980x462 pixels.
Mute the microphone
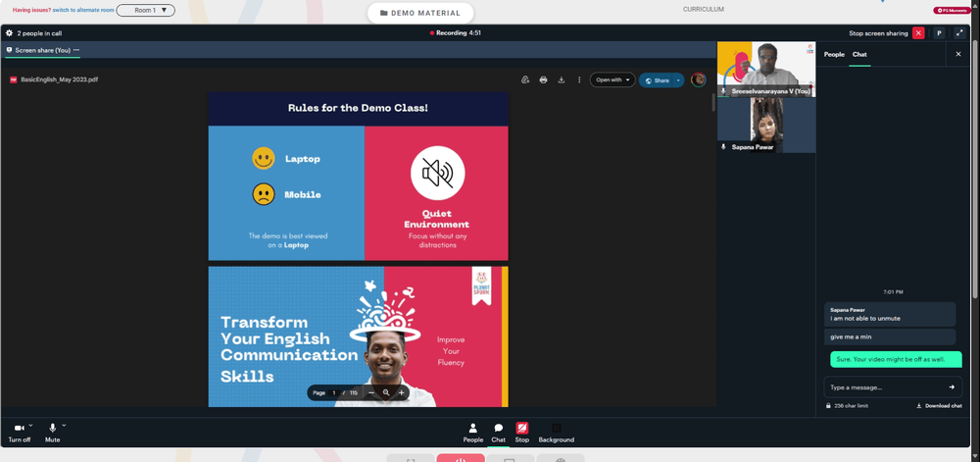53,433
